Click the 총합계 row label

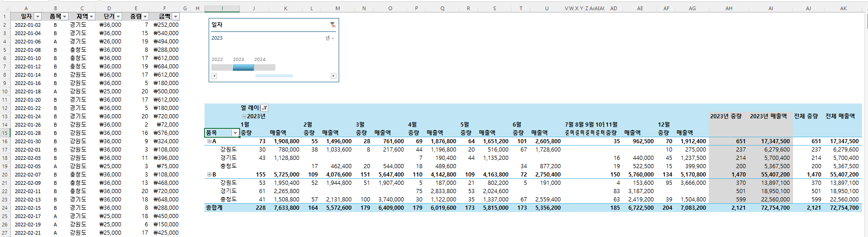point(214,208)
